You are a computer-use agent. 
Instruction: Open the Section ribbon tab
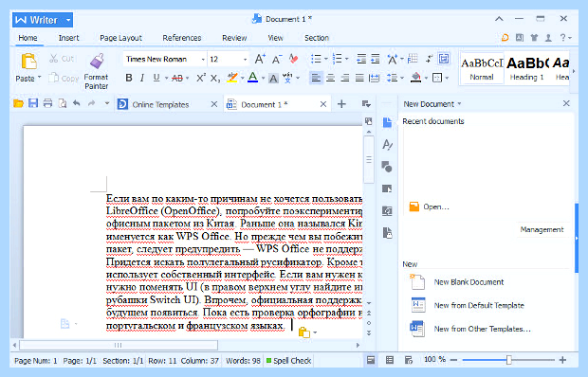[317, 38]
